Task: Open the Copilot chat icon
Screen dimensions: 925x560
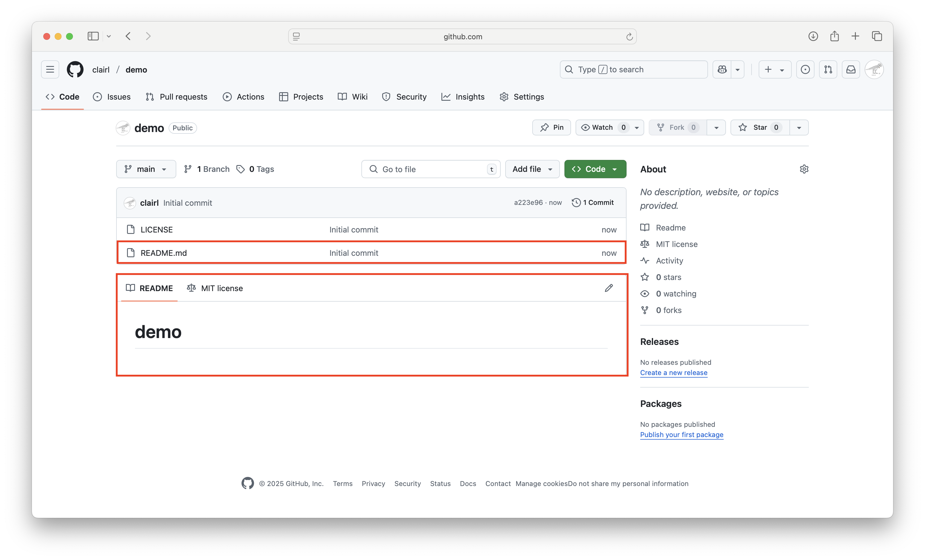Action: tap(722, 69)
